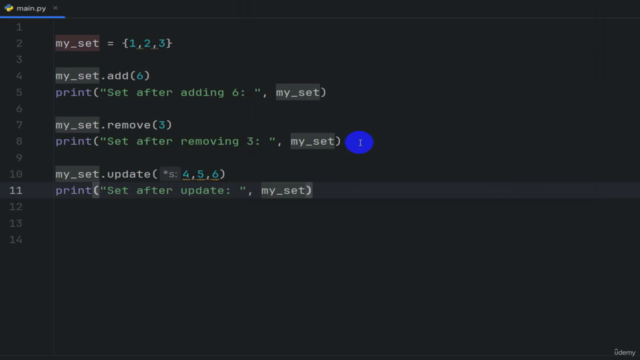Click print keyword on line 5
The height and width of the screenshot is (360, 640).
73,93
